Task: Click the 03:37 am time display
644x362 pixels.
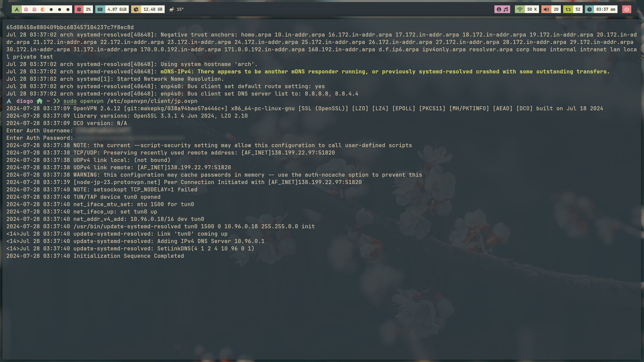Action: pyautogui.click(x=606, y=9)
